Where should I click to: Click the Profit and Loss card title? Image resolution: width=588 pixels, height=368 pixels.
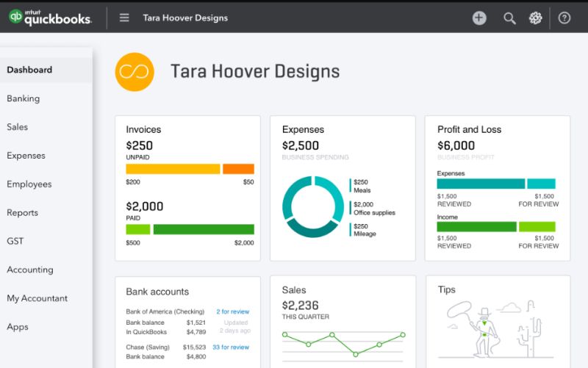tap(469, 130)
